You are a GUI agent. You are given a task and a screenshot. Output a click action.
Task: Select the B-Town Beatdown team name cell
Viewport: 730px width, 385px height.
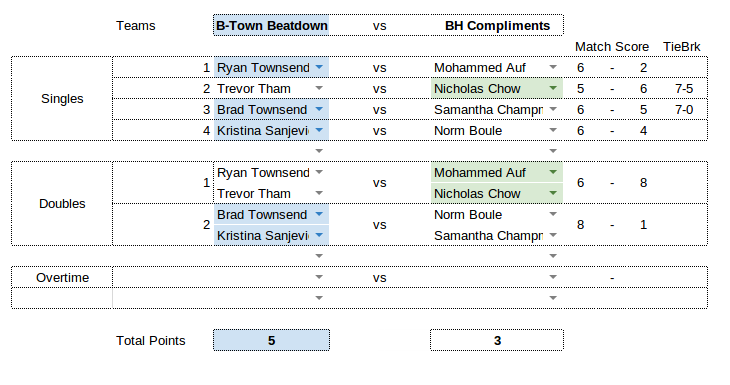(x=271, y=26)
